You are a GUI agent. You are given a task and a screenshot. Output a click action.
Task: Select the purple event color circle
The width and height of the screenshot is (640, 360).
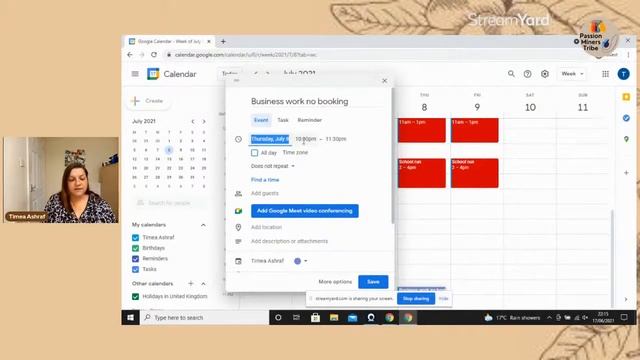click(x=298, y=261)
